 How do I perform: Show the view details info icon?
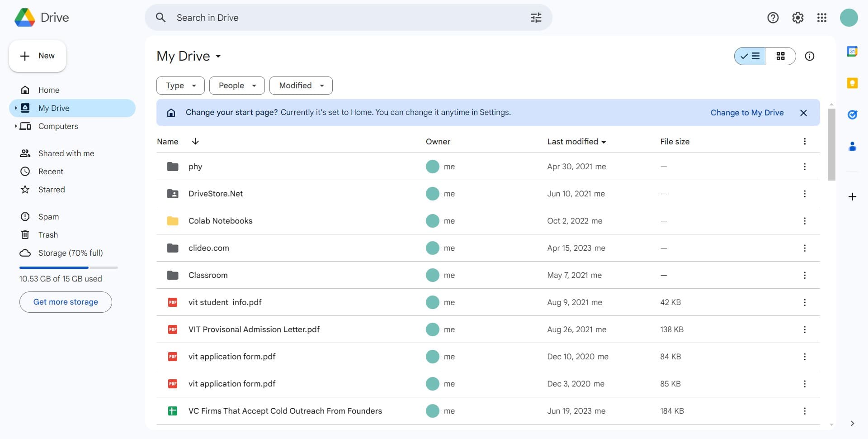click(x=809, y=56)
